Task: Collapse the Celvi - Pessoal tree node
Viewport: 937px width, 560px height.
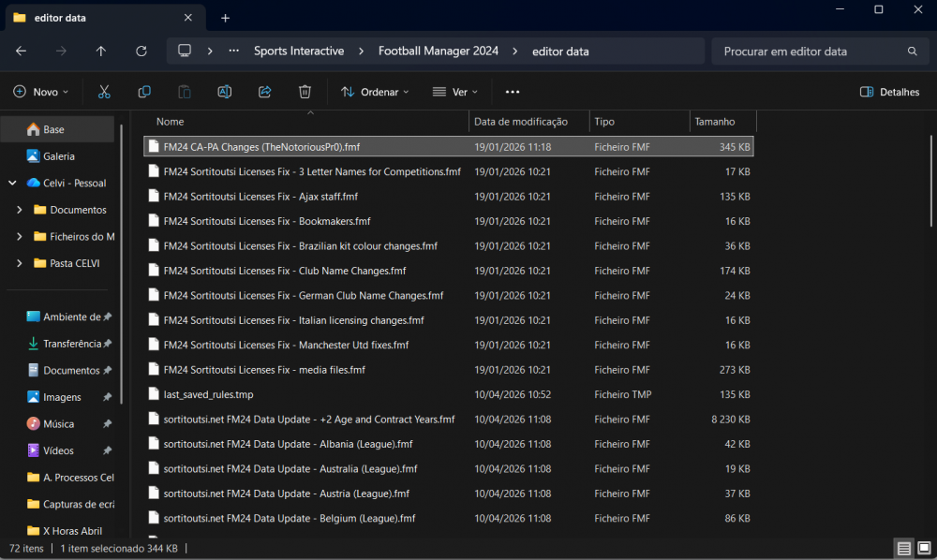Action: tap(12, 184)
